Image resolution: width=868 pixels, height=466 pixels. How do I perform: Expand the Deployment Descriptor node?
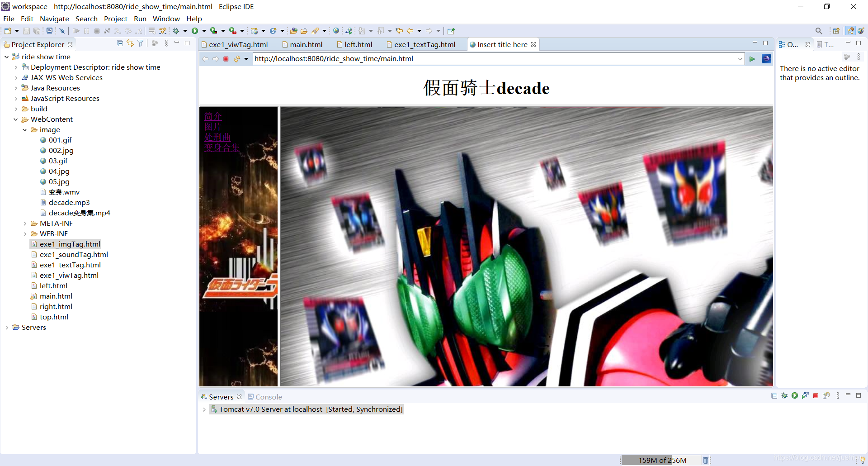16,67
